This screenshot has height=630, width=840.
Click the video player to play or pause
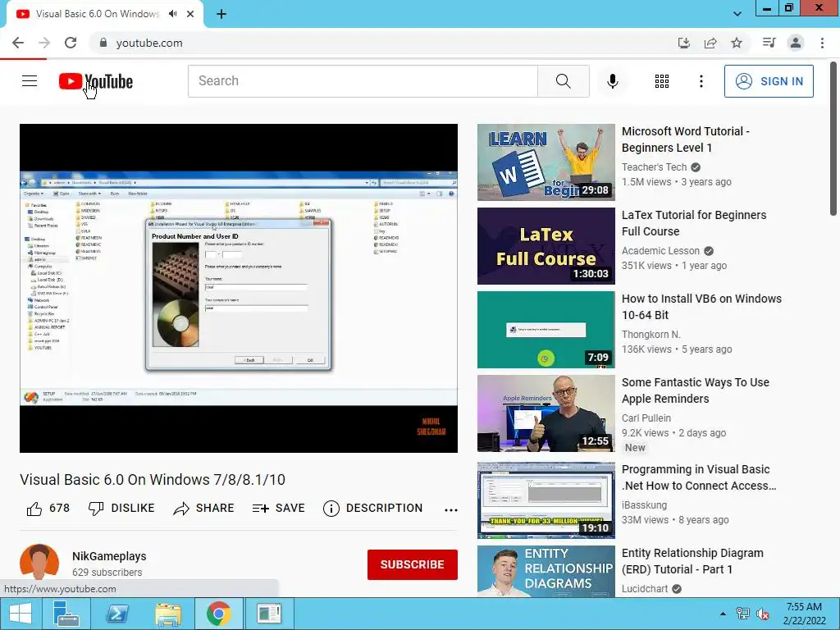coord(239,288)
